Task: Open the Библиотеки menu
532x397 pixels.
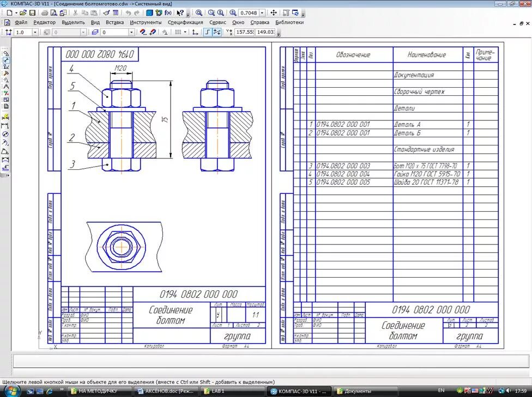Action: [x=289, y=22]
